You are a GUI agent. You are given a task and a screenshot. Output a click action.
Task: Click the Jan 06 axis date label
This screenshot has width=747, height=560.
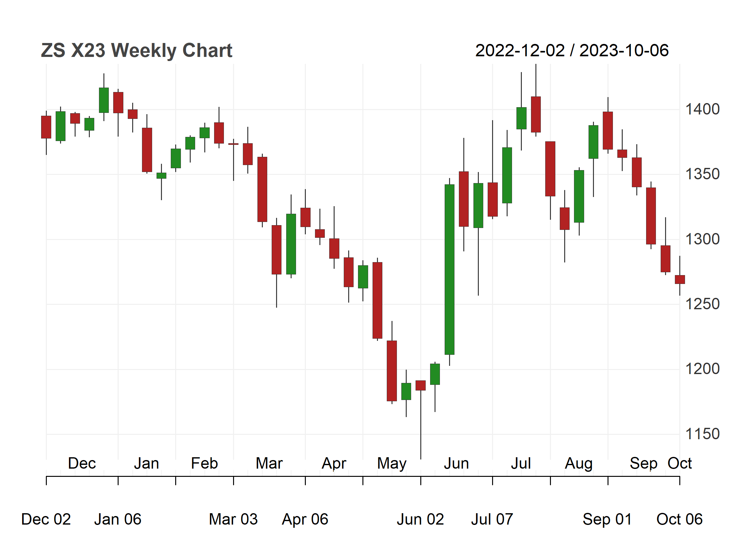click(x=118, y=519)
